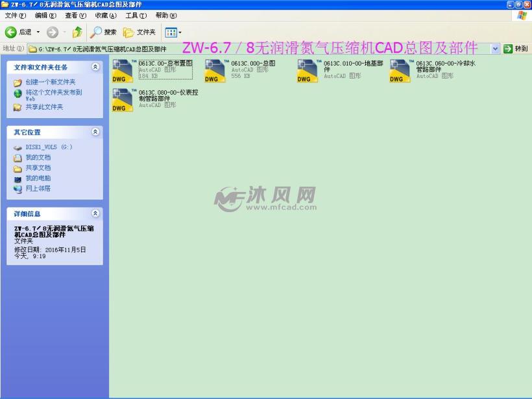Collapse the 其它位置 section
Image resolution: width=532 pixels, height=399 pixels.
click(x=95, y=132)
